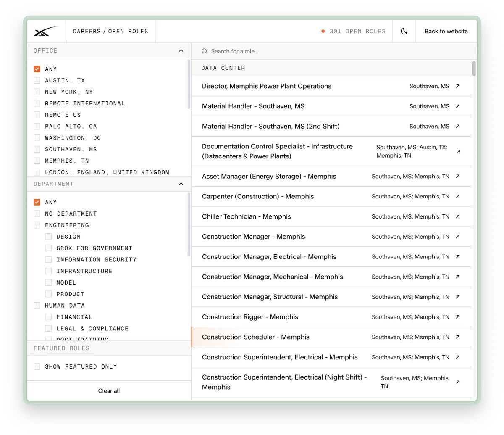Click arrow icon for Construction Manager, Mechanical
504x435 pixels.
point(458,277)
